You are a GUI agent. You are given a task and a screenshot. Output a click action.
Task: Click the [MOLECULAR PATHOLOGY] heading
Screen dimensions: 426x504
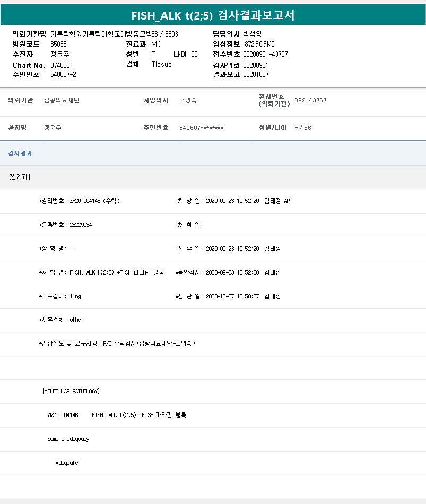tap(71, 391)
